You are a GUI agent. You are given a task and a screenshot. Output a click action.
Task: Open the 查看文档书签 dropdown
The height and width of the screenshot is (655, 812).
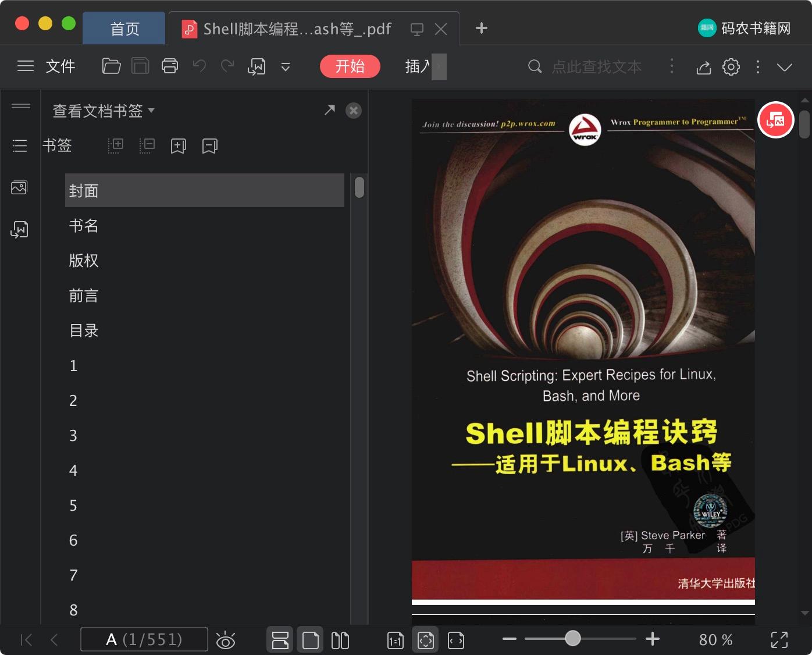pyautogui.click(x=104, y=111)
